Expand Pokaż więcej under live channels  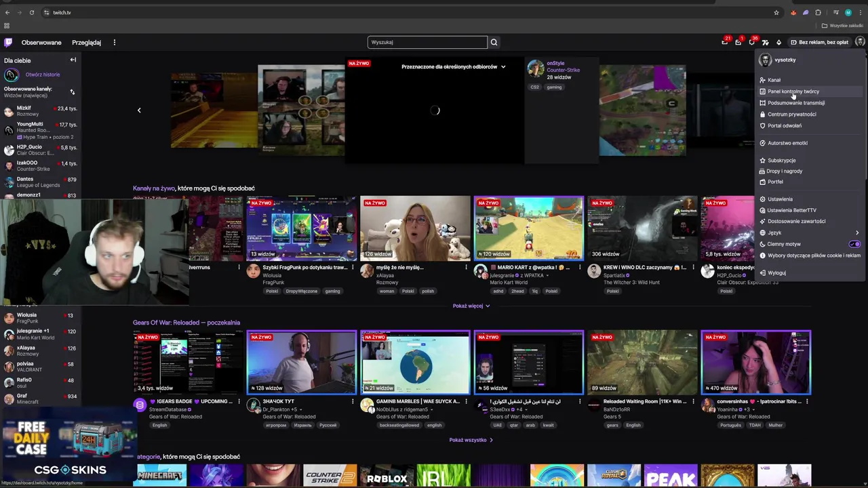click(471, 306)
